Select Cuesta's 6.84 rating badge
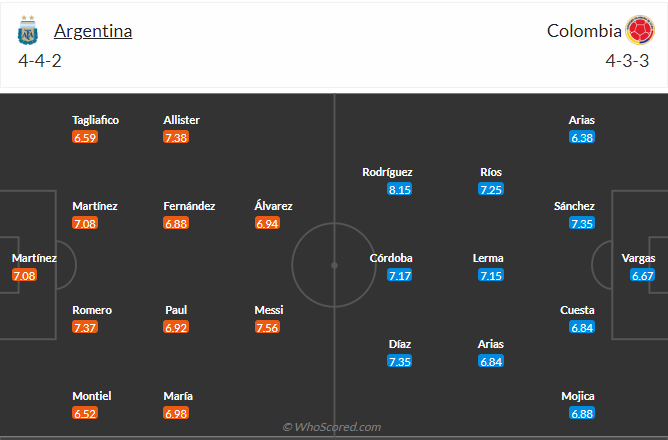Viewport: 668px width, 440px height. [582, 327]
